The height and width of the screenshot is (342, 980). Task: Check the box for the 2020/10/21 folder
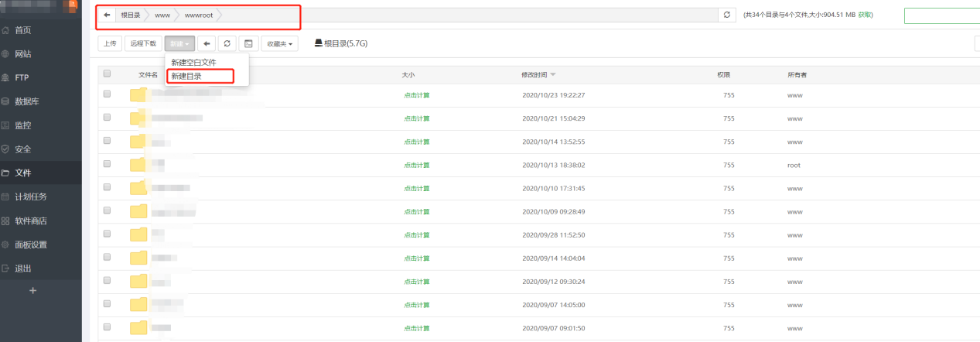click(x=107, y=118)
